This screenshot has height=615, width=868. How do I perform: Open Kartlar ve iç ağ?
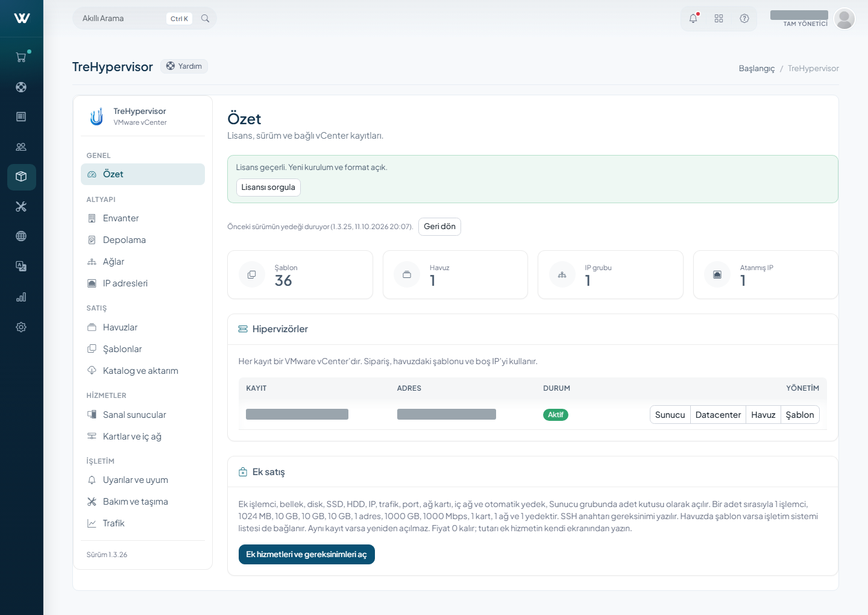pos(143,437)
